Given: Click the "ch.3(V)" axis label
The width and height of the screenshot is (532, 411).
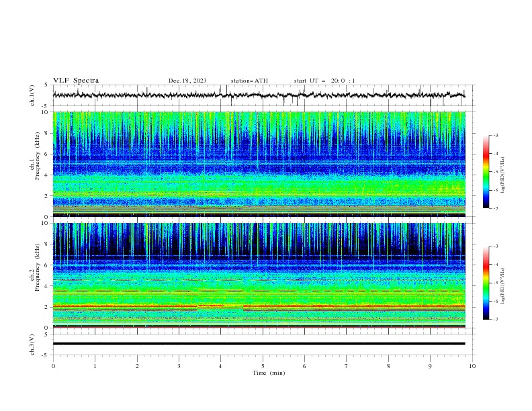Looking at the screenshot, I should pos(32,345).
